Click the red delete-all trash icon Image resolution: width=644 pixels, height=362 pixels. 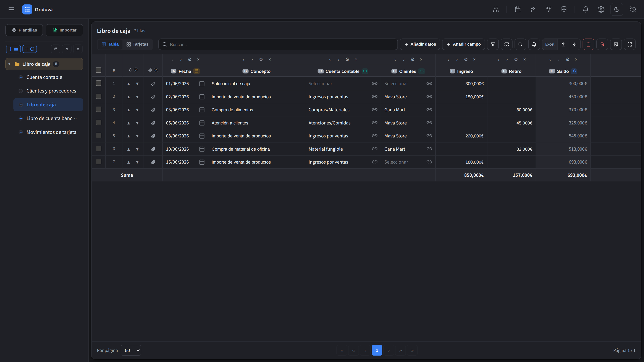pyautogui.click(x=602, y=44)
